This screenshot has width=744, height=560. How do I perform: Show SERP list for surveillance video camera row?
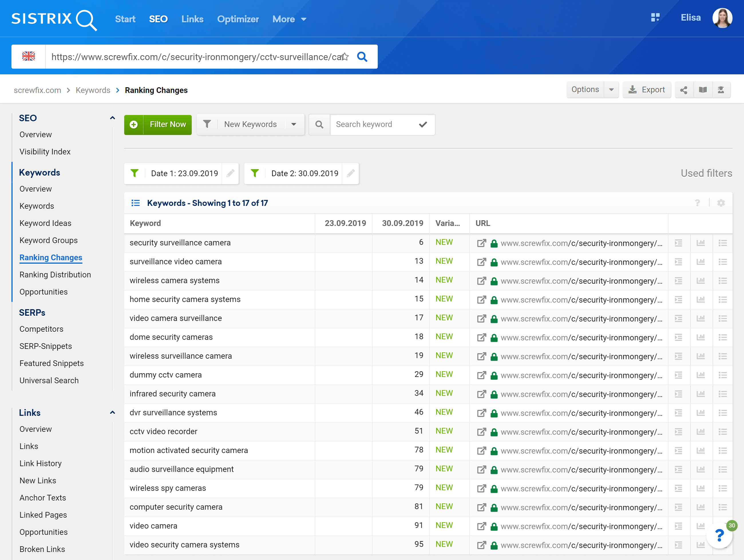678,262
